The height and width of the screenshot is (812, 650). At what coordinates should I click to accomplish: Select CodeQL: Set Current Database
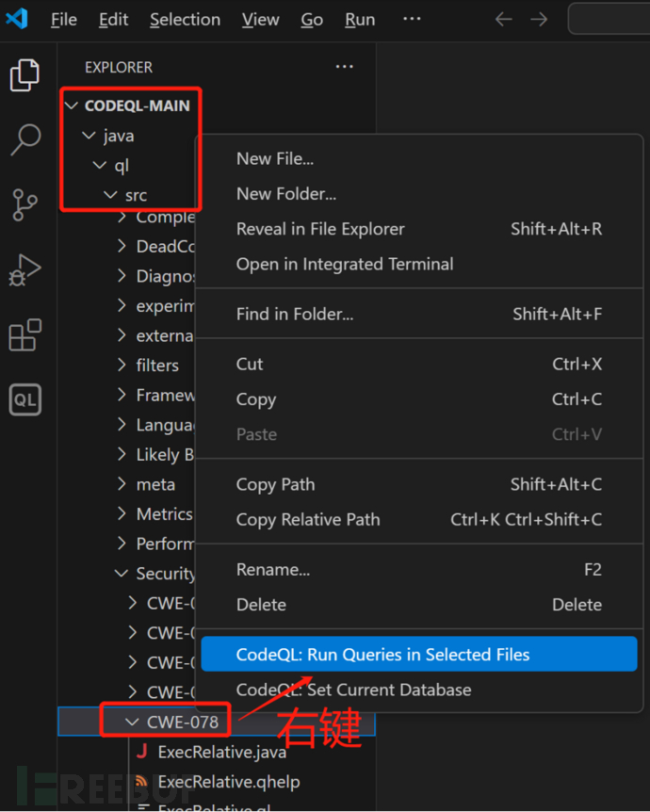click(353, 690)
